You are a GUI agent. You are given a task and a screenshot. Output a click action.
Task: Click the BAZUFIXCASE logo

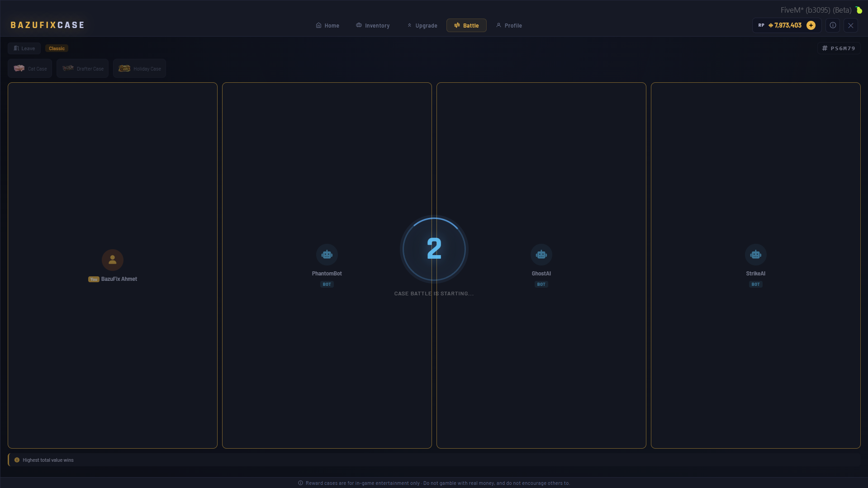tap(47, 25)
